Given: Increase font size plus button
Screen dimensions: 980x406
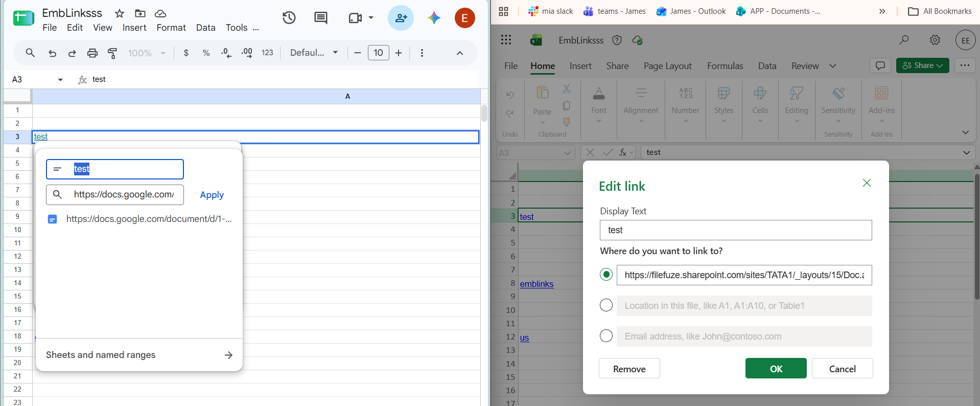Looking at the screenshot, I should (399, 53).
